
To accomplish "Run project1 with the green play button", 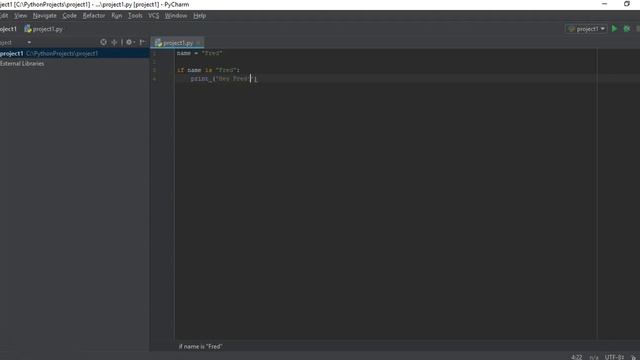I will click(614, 29).
